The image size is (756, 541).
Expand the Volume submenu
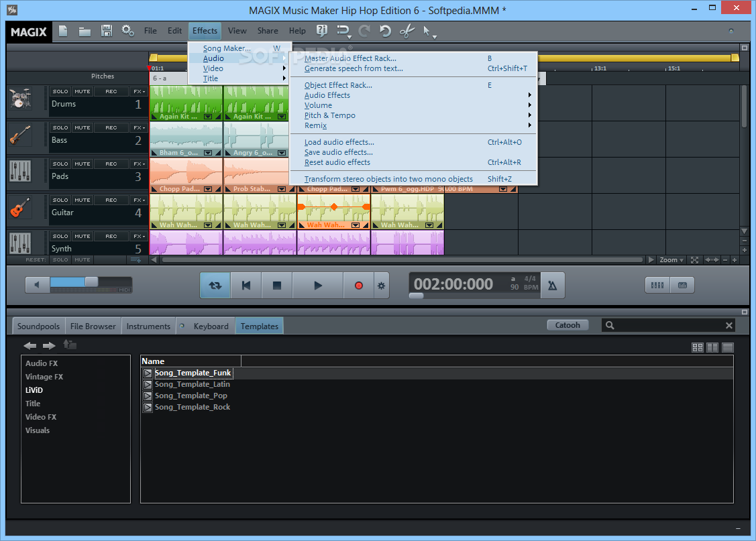[x=414, y=105]
